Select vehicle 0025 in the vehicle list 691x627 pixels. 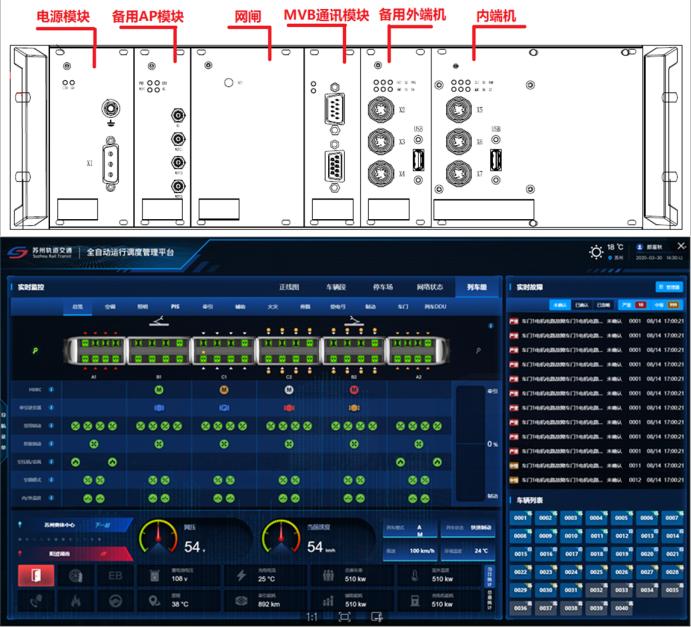(x=597, y=572)
